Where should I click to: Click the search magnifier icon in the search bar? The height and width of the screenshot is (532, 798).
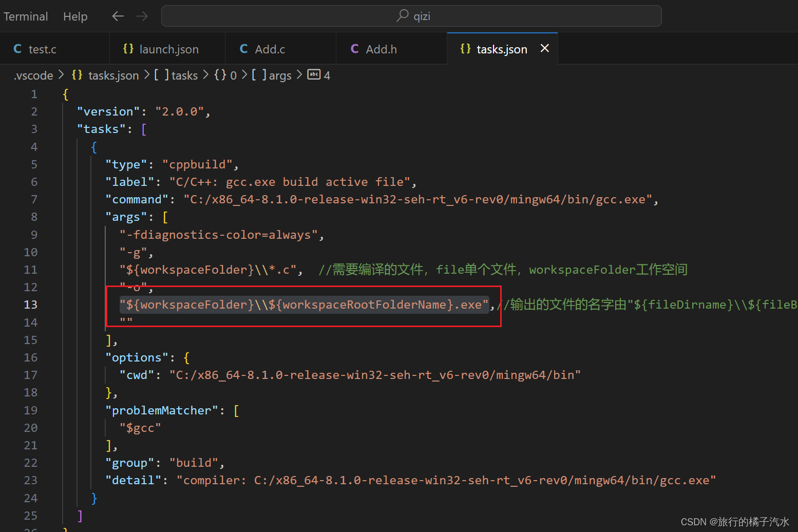pyautogui.click(x=402, y=16)
